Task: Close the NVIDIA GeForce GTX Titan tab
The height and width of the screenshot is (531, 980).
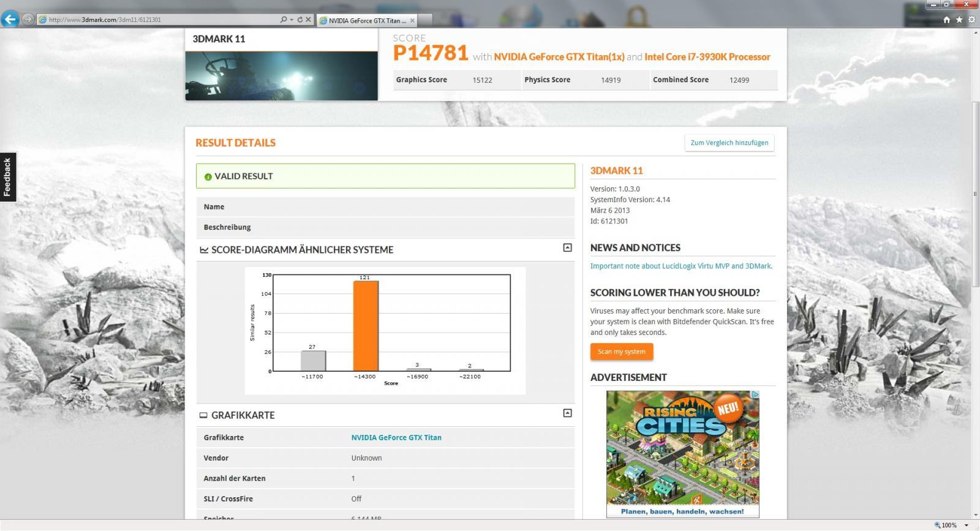Action: click(x=412, y=20)
